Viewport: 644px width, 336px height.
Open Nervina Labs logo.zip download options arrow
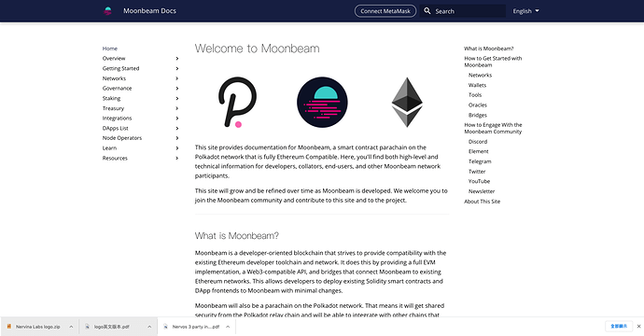(71, 327)
